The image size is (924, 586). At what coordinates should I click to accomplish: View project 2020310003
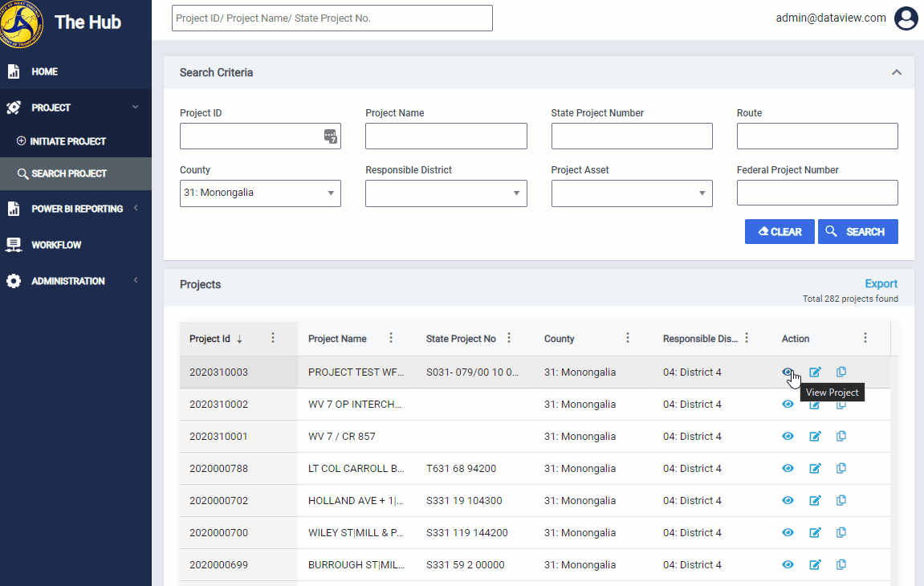(788, 372)
